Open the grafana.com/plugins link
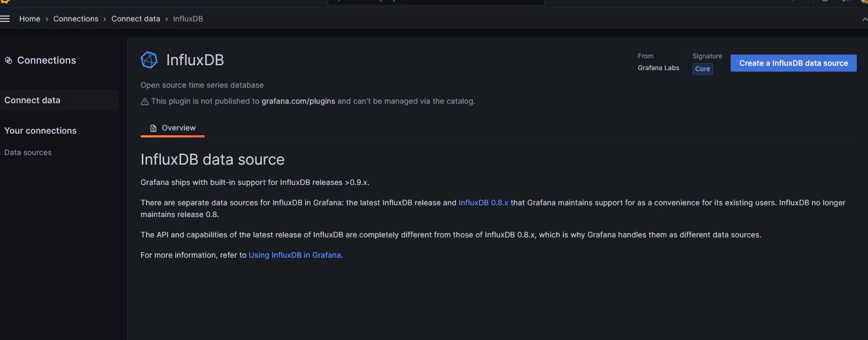Viewport: 868px width, 340px height. pos(298,101)
